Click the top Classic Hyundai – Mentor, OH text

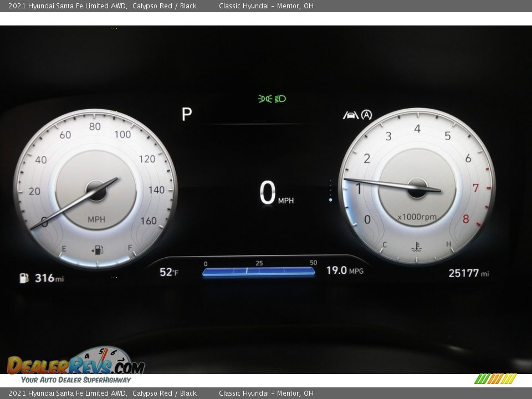pyautogui.click(x=266, y=6)
